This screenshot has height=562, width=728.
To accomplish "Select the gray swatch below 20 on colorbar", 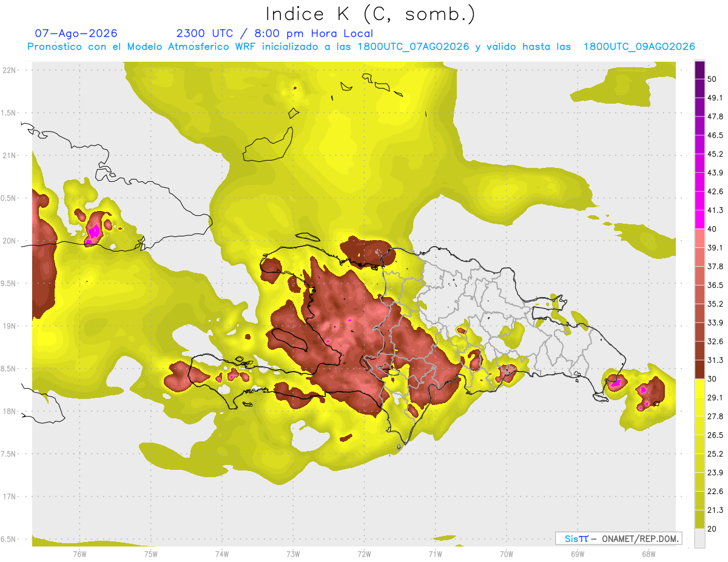I will (699, 538).
